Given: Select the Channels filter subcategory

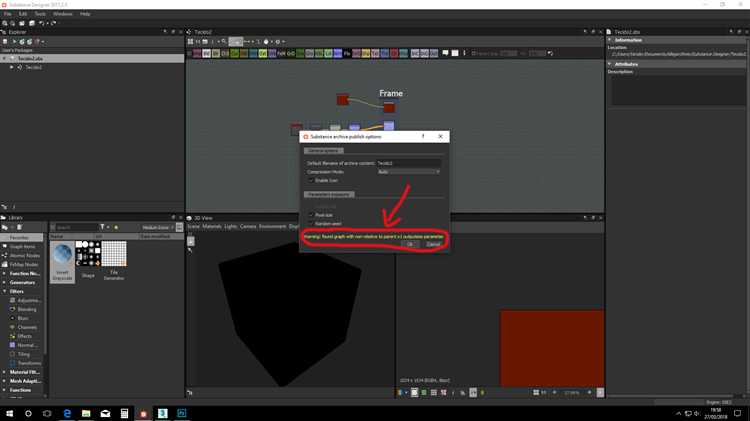Looking at the screenshot, I should [x=27, y=327].
